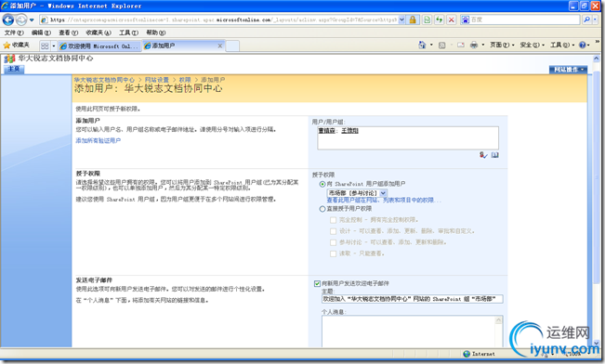The height and width of the screenshot is (364, 605).
Task: Click the Check Names icon
Action: pyautogui.click(x=483, y=155)
